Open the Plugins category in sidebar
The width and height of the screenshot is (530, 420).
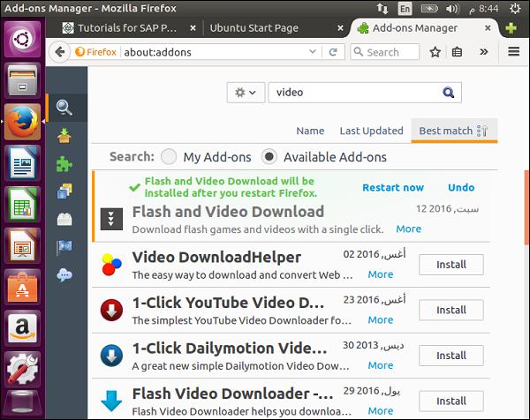coord(64,219)
